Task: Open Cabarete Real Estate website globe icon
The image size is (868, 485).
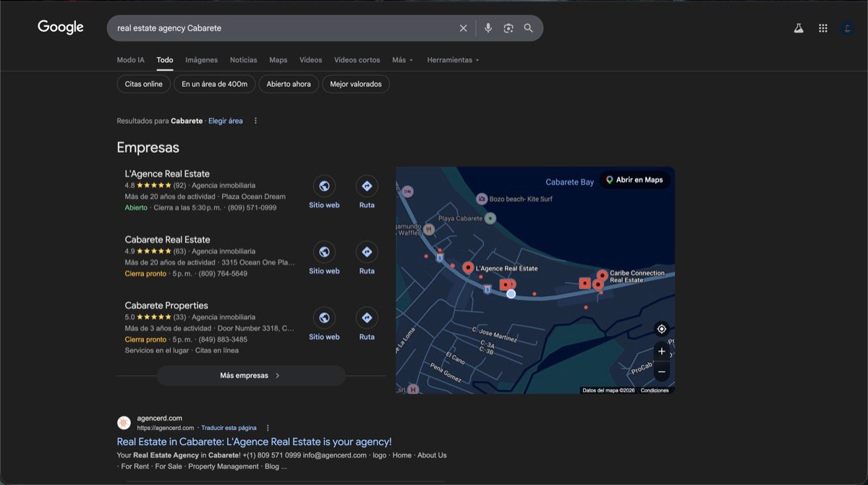Action: [x=324, y=253]
